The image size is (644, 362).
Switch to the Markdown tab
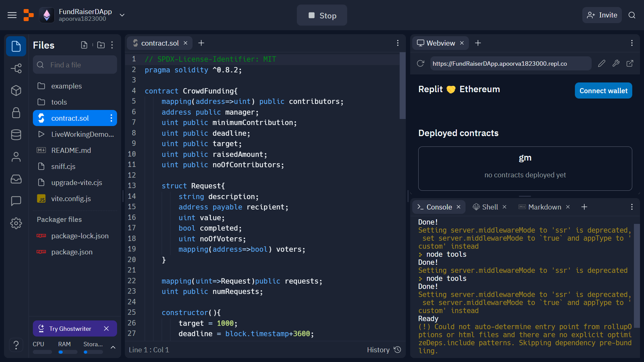(x=544, y=207)
